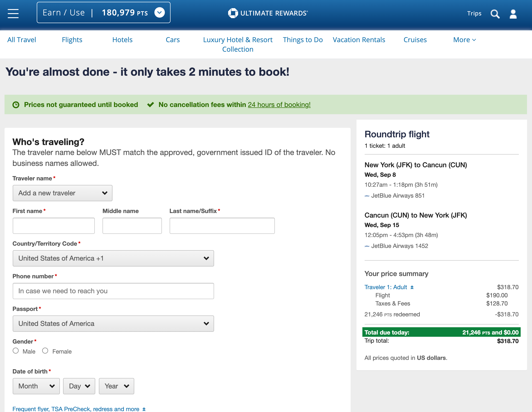Select the Female gender option
This screenshot has width=532, height=412.
45,351
